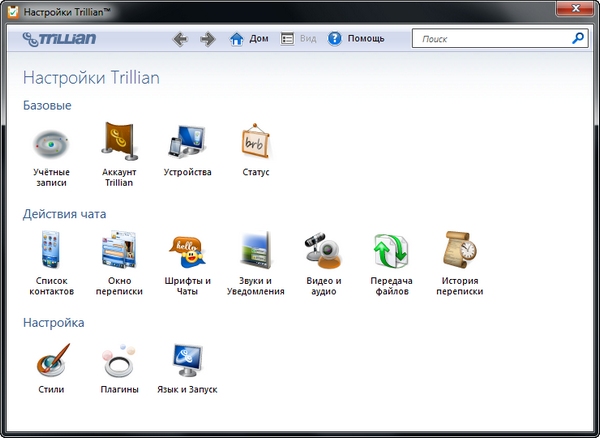Go to Дом home page
The height and width of the screenshot is (438, 600).
249,39
